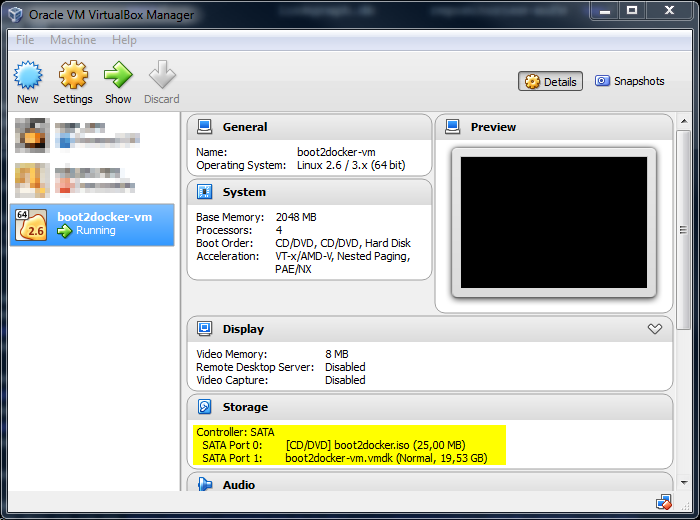Viewport: 700px width, 520px height.
Task: Click the black VM preview thumbnail
Action: pyautogui.click(x=554, y=222)
